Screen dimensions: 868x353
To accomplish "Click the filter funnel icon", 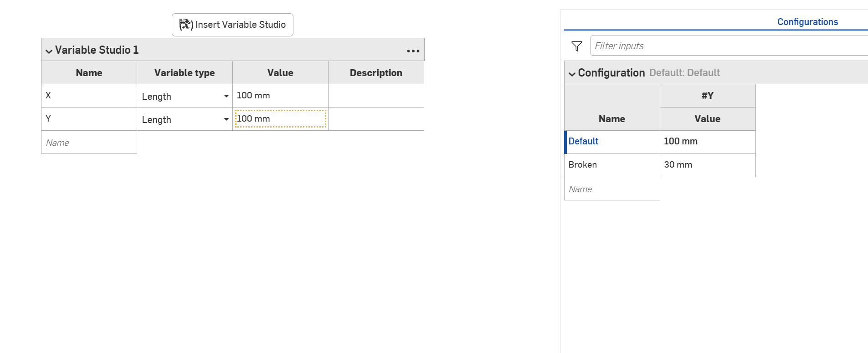I will pos(576,46).
